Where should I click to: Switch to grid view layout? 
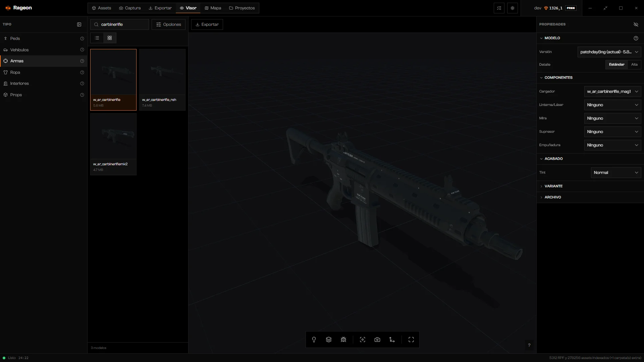click(x=110, y=38)
